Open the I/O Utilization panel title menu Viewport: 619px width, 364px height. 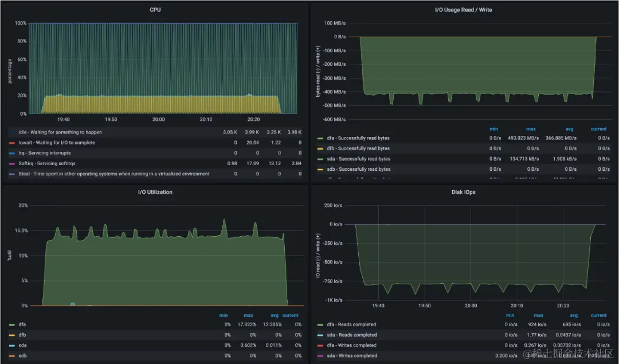(155, 192)
